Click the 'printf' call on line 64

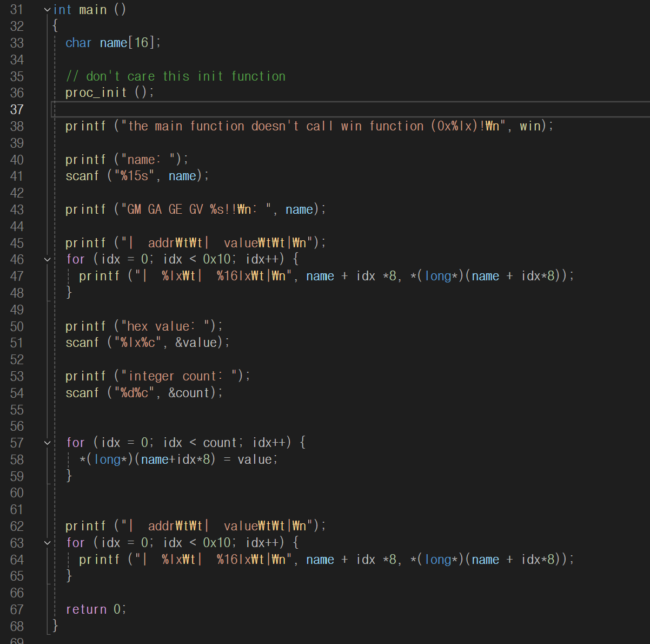[99, 560]
